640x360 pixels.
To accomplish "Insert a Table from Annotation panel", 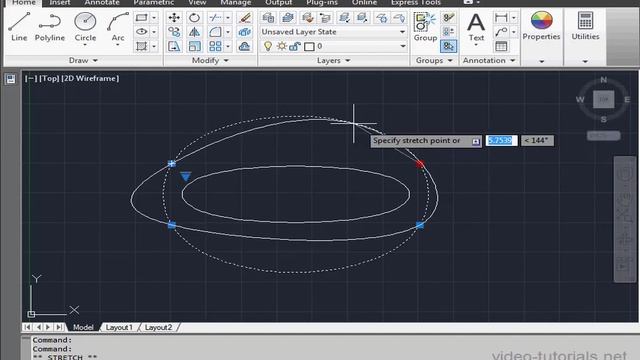I will [x=501, y=46].
